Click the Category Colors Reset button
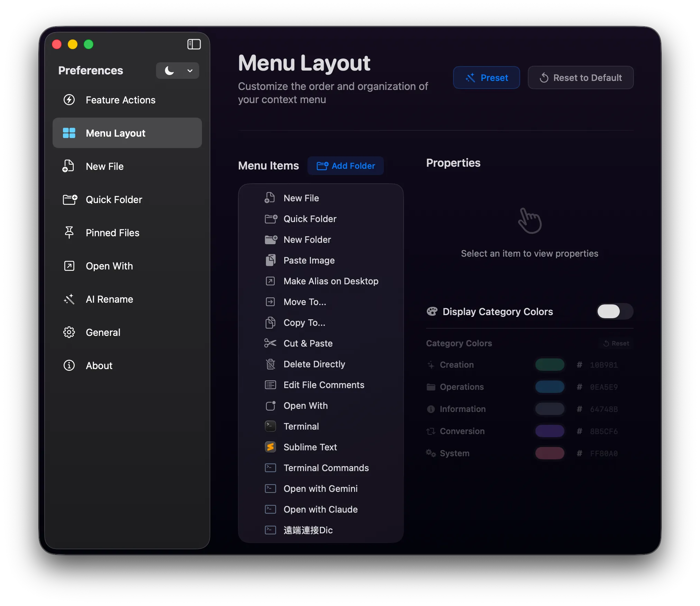Image resolution: width=700 pixels, height=606 pixels. (x=616, y=343)
